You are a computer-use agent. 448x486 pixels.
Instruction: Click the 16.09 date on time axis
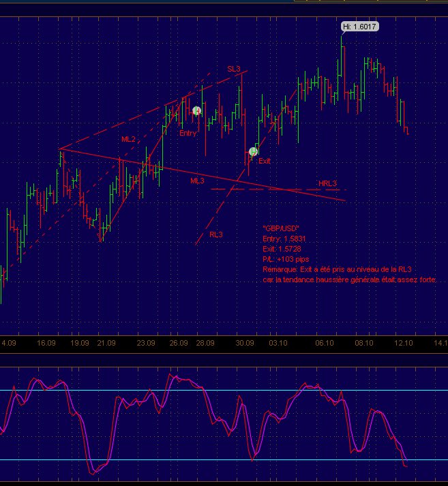coord(46,343)
